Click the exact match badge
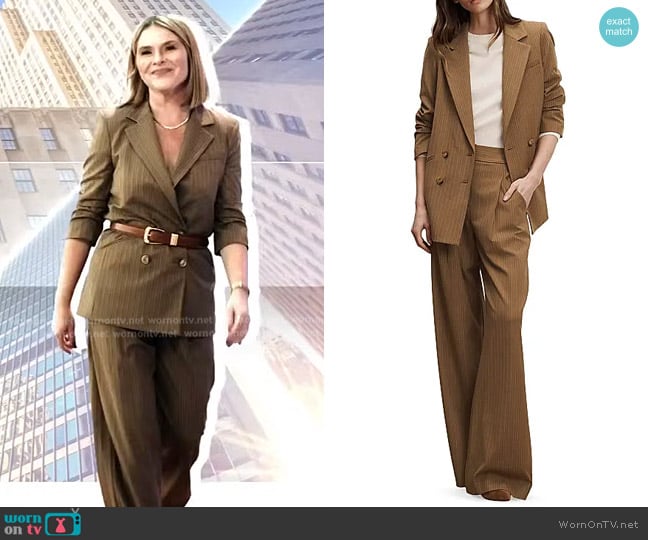 point(619,26)
